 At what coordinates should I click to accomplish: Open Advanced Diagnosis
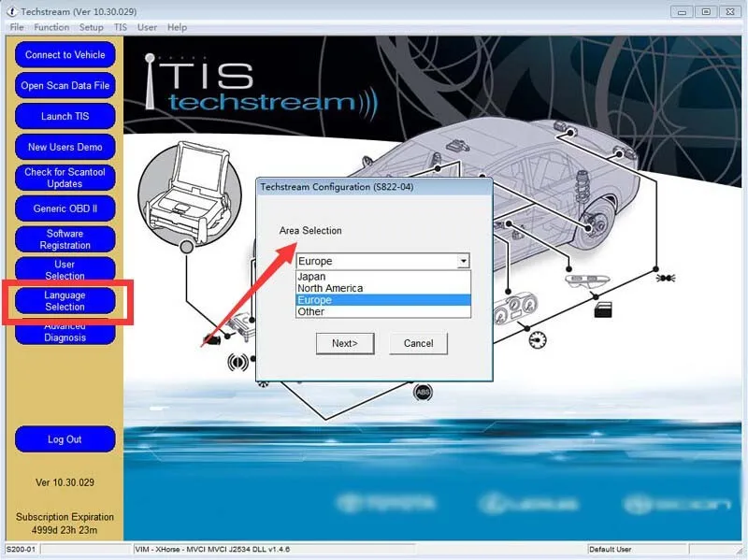pyautogui.click(x=65, y=333)
